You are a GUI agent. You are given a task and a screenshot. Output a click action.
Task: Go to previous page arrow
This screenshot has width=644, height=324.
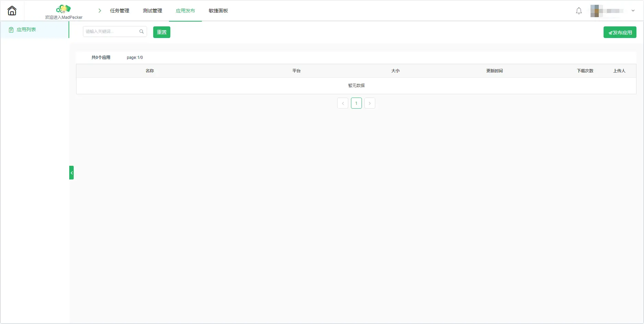click(x=343, y=103)
